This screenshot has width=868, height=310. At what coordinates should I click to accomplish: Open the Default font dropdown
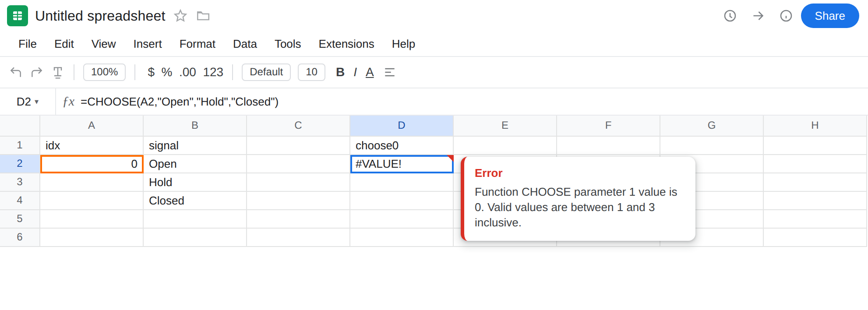click(x=266, y=72)
